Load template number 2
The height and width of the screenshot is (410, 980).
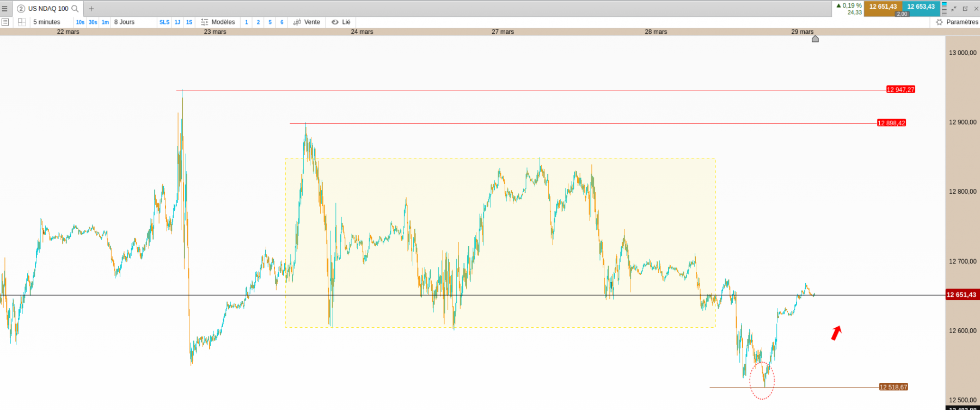point(258,22)
